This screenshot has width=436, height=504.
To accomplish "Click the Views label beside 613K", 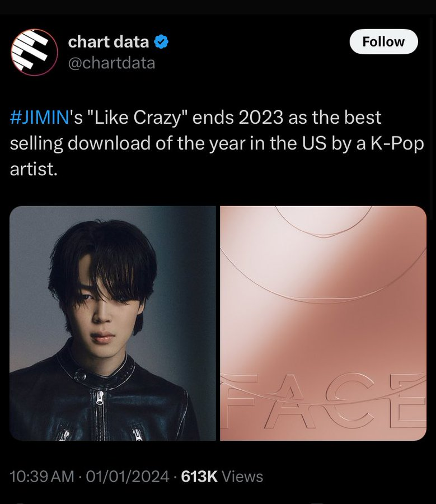I will click(242, 477).
